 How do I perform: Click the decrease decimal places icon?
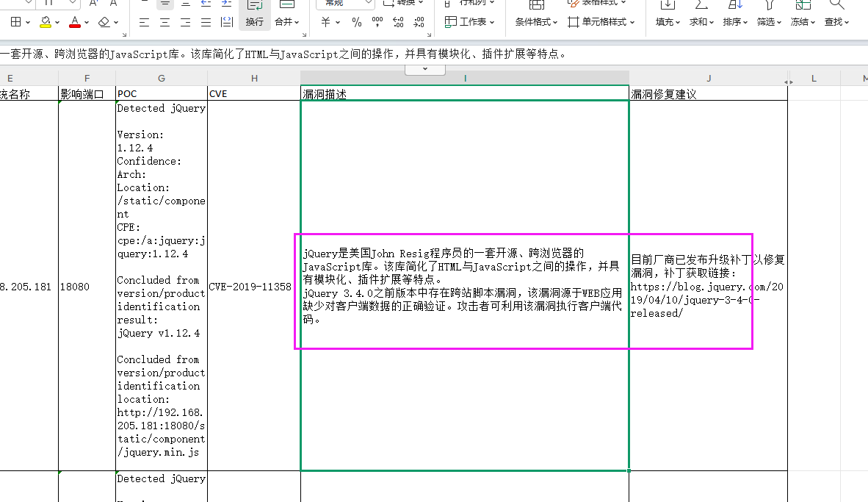point(419,22)
